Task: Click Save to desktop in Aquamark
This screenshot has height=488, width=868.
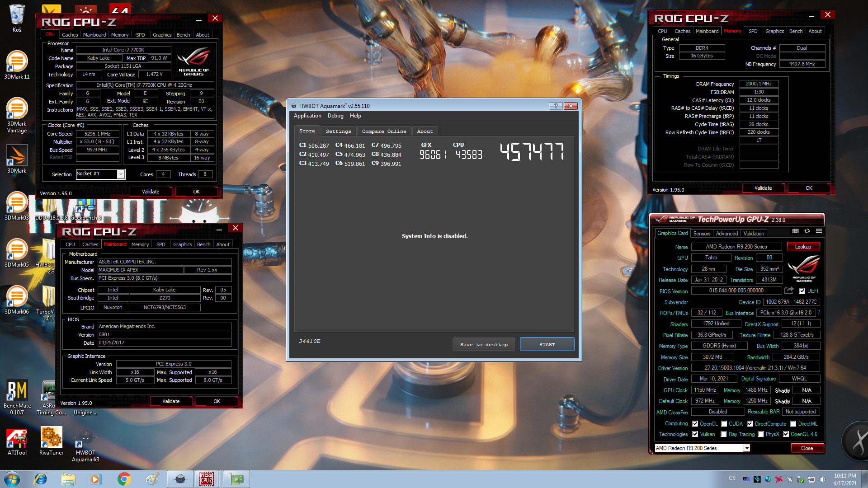Action: [484, 344]
